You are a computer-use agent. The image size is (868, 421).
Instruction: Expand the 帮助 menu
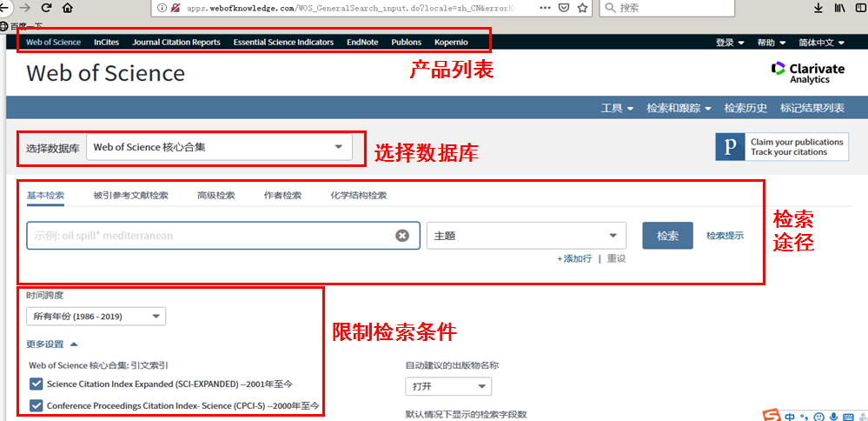pos(772,42)
